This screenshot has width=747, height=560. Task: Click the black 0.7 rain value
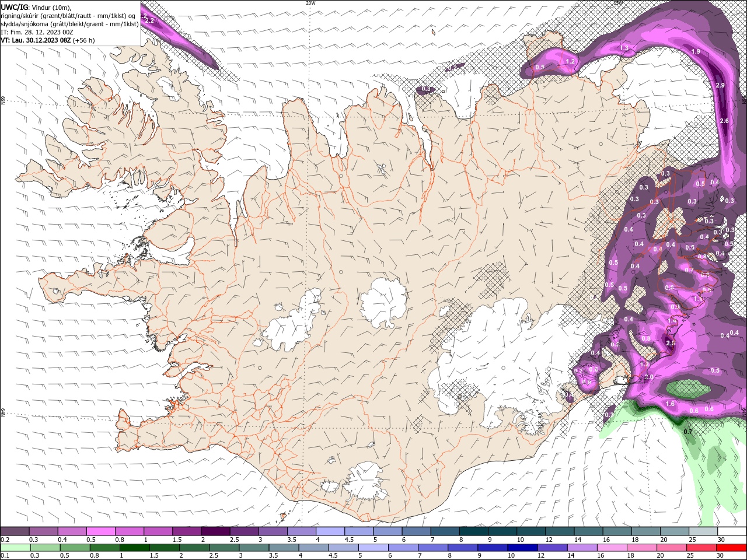pyautogui.click(x=688, y=432)
